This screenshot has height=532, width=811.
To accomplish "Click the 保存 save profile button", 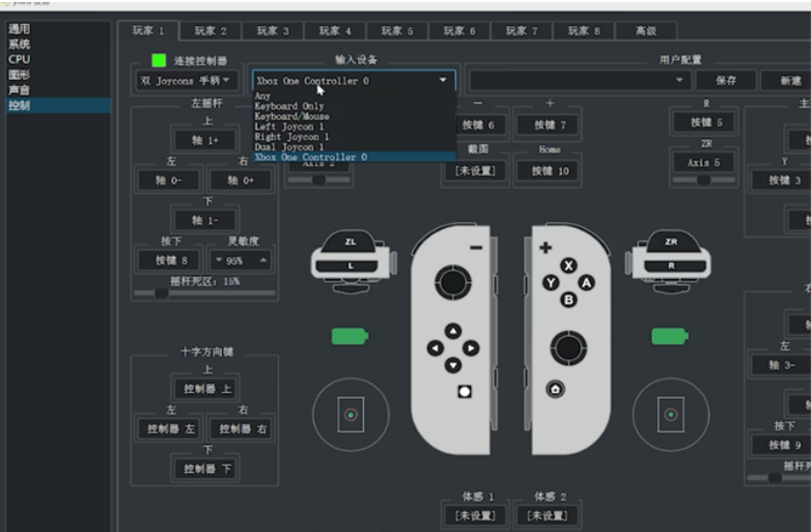I will coord(726,80).
